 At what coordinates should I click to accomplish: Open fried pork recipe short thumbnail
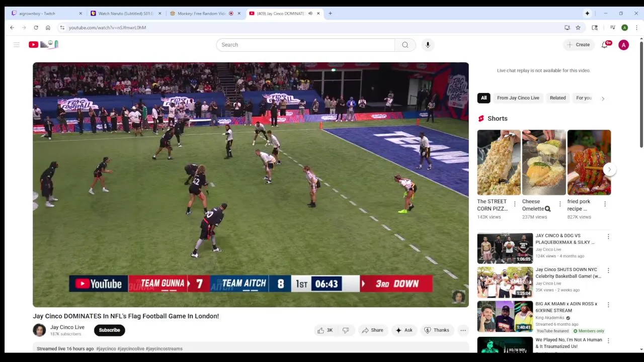click(x=589, y=162)
